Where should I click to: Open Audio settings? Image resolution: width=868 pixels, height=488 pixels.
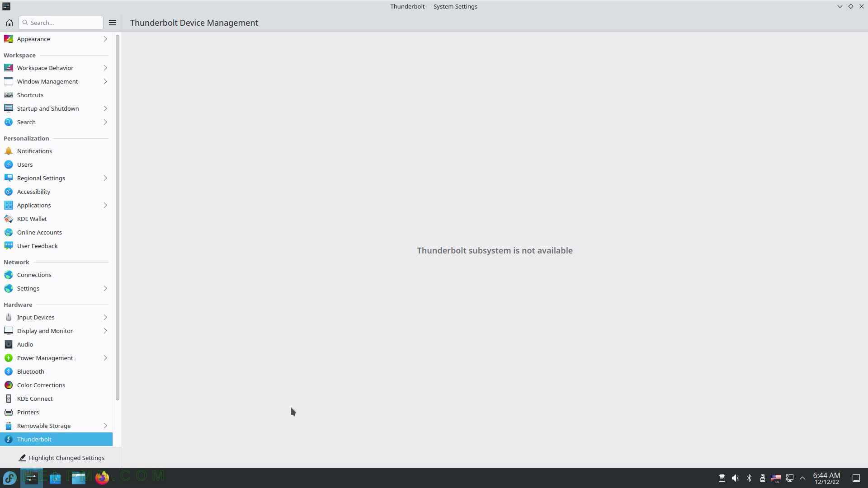click(56, 344)
